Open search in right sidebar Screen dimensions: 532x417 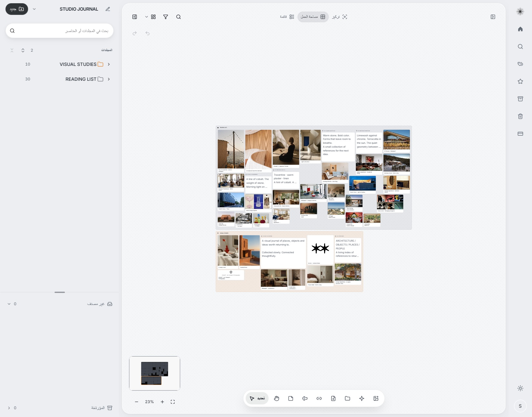click(520, 47)
